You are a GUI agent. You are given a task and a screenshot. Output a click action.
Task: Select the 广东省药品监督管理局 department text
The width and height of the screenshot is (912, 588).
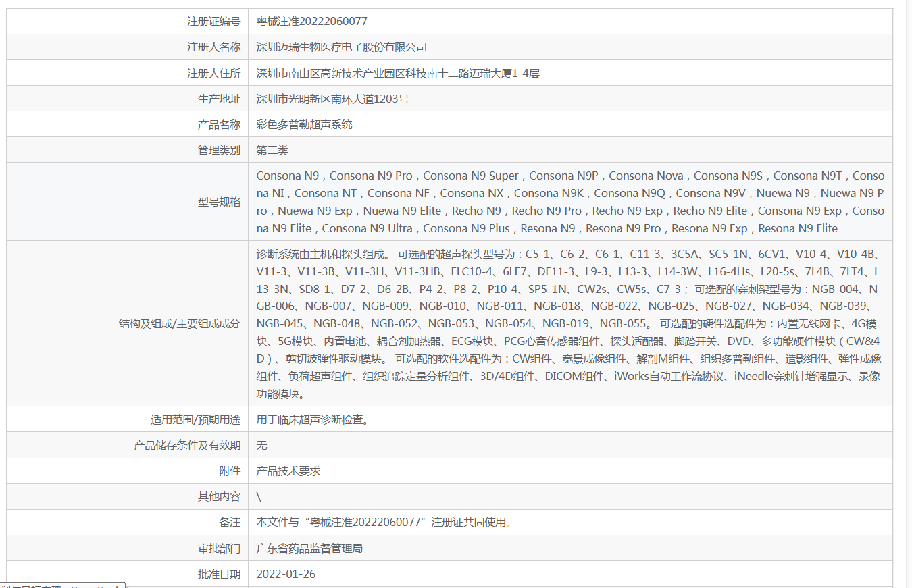coord(309,548)
